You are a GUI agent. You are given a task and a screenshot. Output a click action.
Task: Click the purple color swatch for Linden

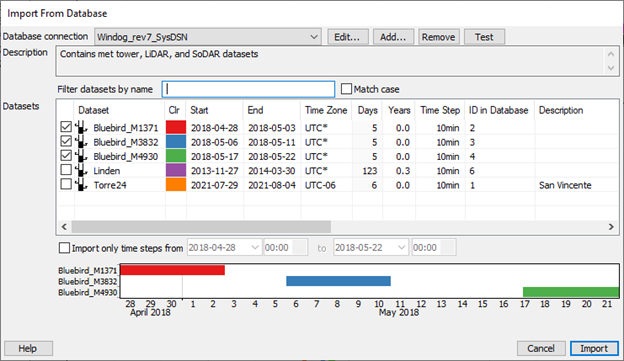coord(176,170)
